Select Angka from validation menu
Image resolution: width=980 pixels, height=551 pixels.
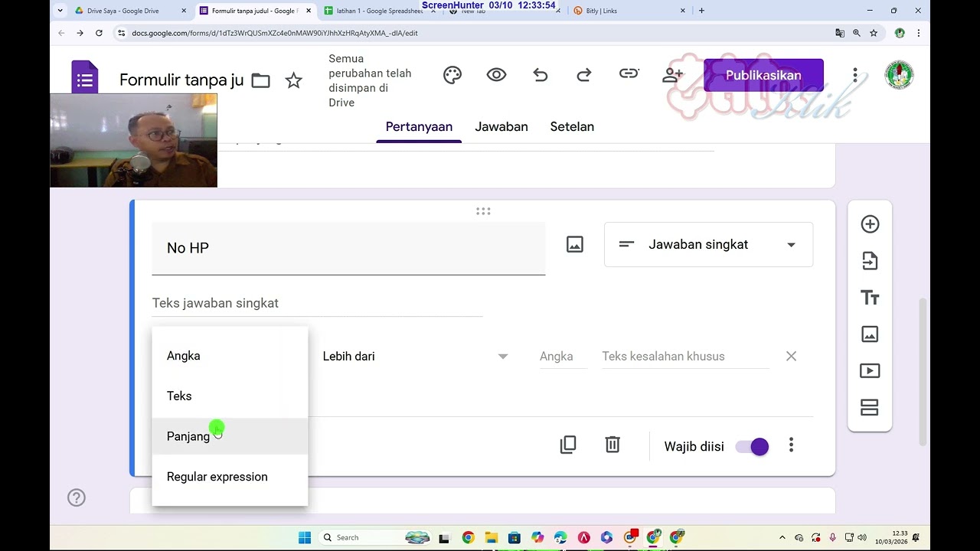pyautogui.click(x=230, y=356)
